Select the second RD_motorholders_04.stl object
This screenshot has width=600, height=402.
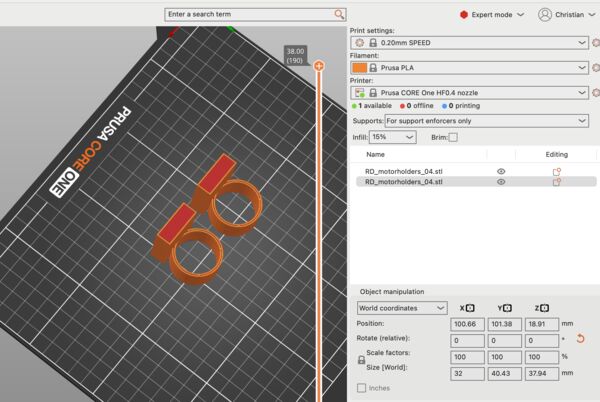(404, 182)
